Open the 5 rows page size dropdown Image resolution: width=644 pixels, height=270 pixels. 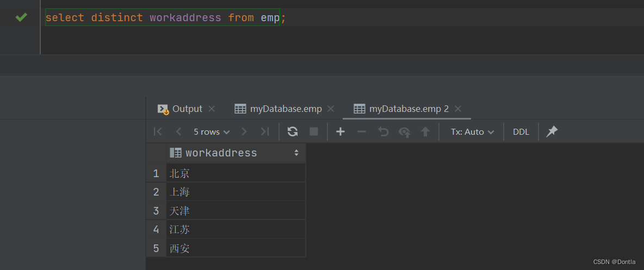(212, 131)
